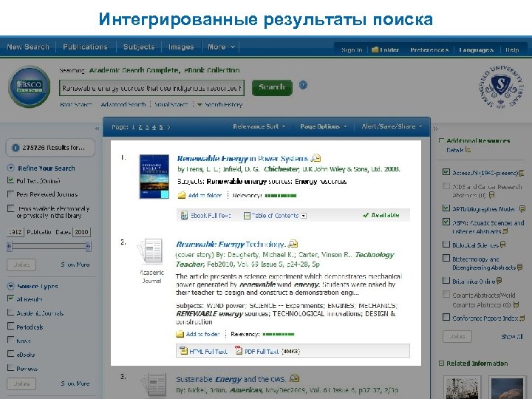Click into the search query field
Screen dimensions: 532x399
coord(151,88)
